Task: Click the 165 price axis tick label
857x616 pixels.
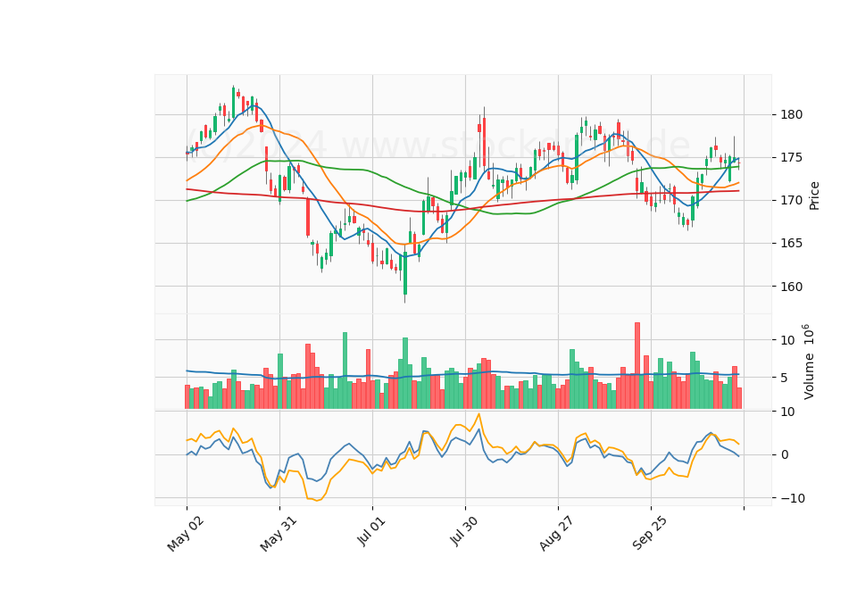Action: 792,243
